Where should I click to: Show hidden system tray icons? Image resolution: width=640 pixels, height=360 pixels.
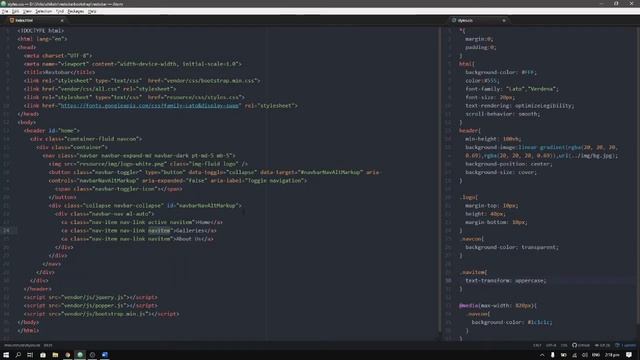542,355
